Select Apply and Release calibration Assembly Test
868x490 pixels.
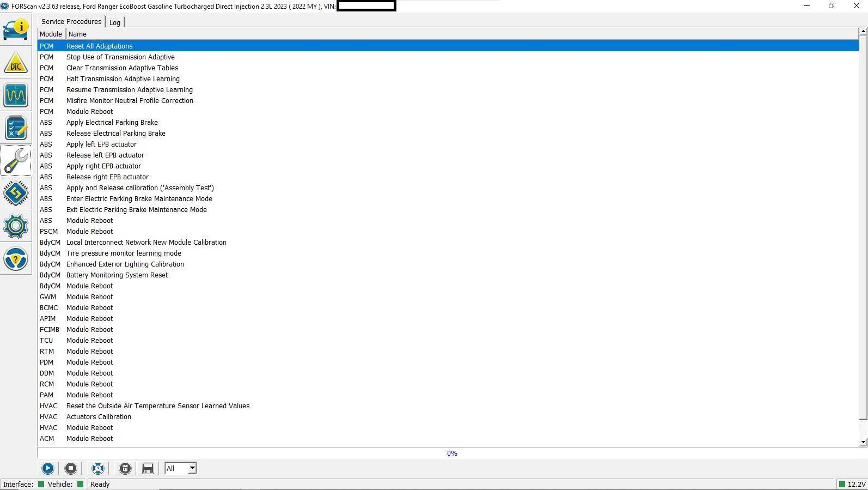tap(448, 187)
